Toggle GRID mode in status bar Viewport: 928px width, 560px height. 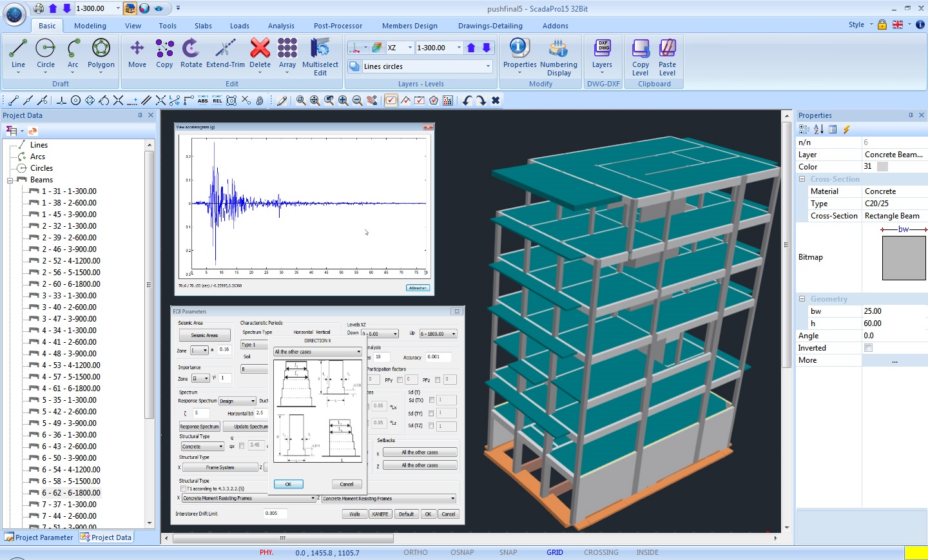pyautogui.click(x=555, y=552)
